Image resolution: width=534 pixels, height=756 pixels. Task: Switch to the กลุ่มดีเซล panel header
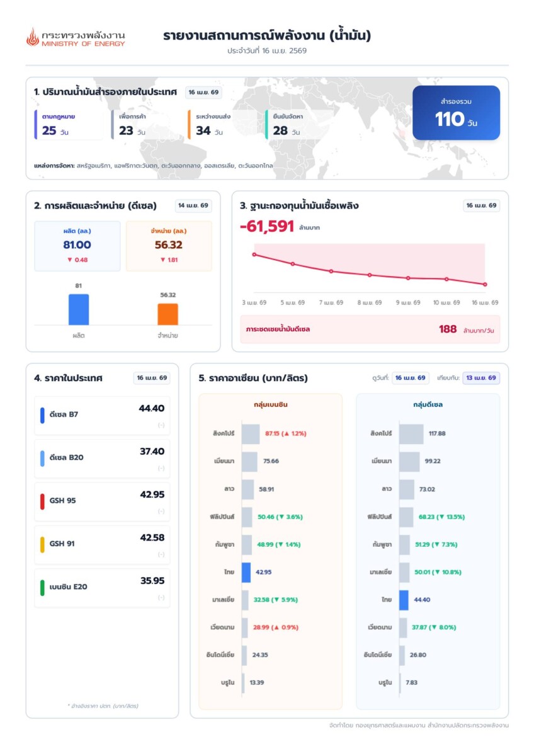[x=428, y=404]
